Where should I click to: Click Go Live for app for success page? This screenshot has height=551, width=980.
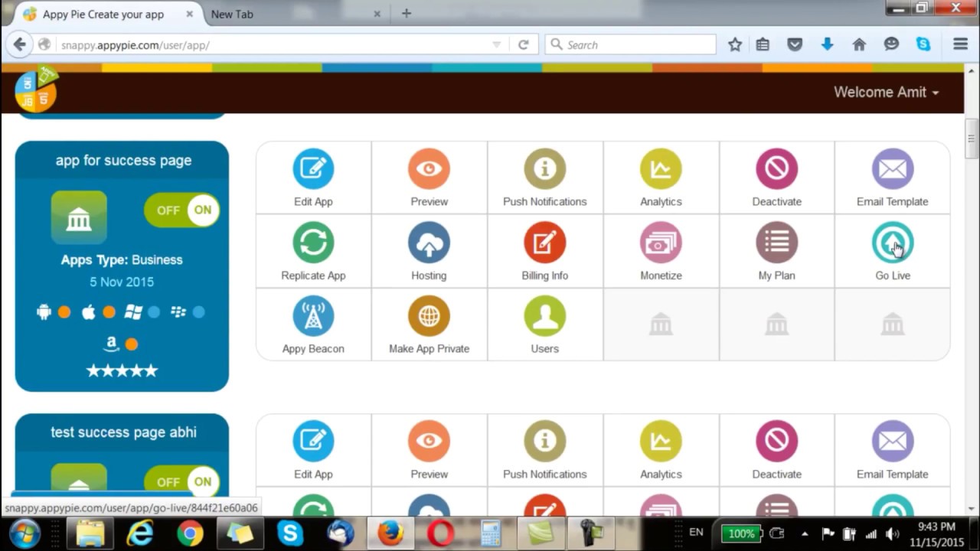pos(892,251)
